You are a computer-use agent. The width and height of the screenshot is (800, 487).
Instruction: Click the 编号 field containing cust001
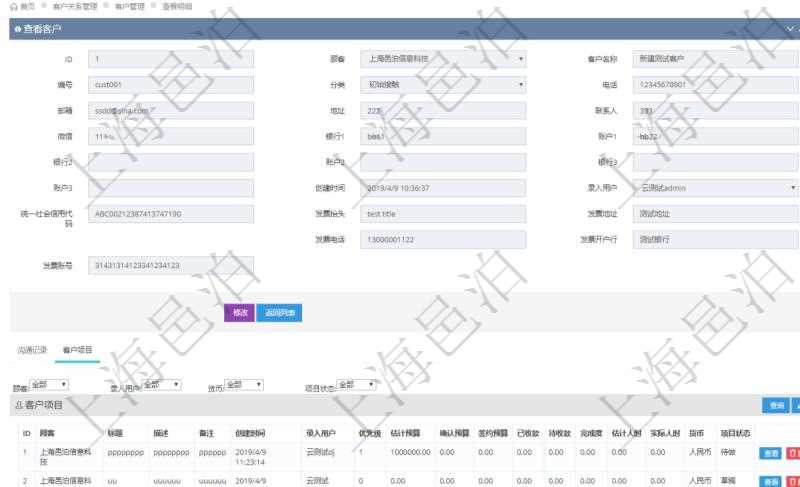point(171,85)
